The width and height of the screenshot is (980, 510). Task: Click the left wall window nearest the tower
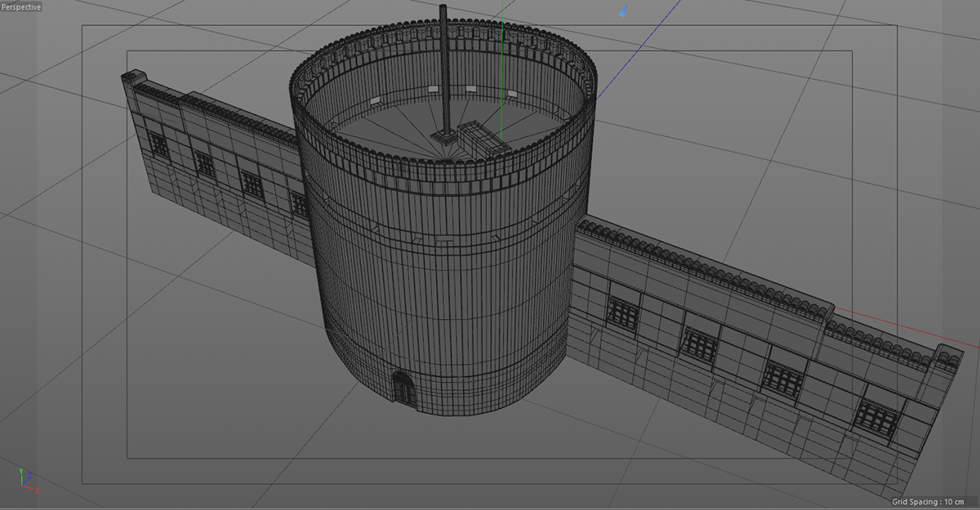pyautogui.click(x=300, y=205)
